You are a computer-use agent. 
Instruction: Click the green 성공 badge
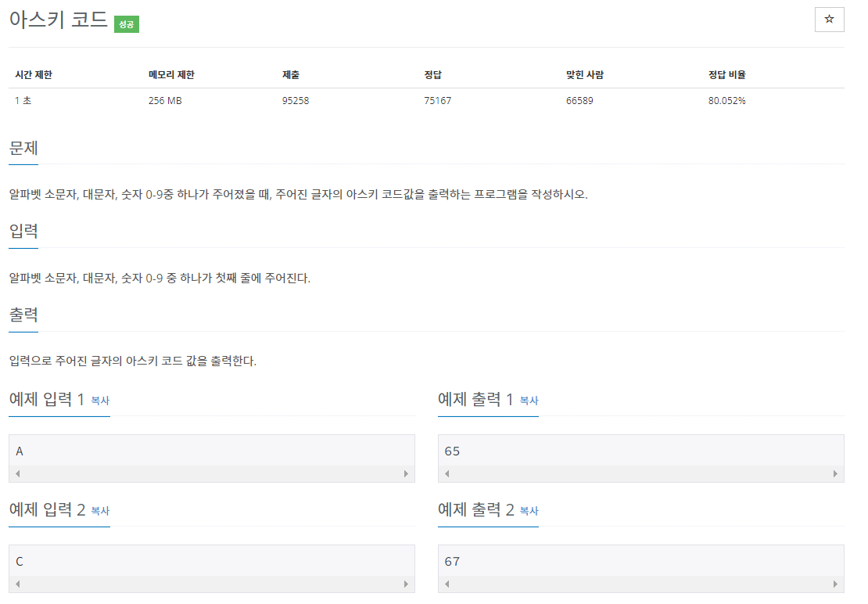126,24
